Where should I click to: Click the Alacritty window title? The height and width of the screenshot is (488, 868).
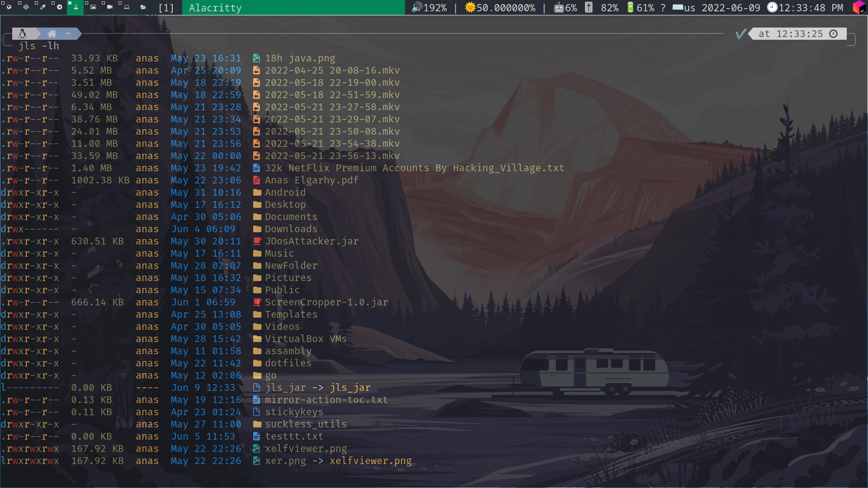pos(215,8)
